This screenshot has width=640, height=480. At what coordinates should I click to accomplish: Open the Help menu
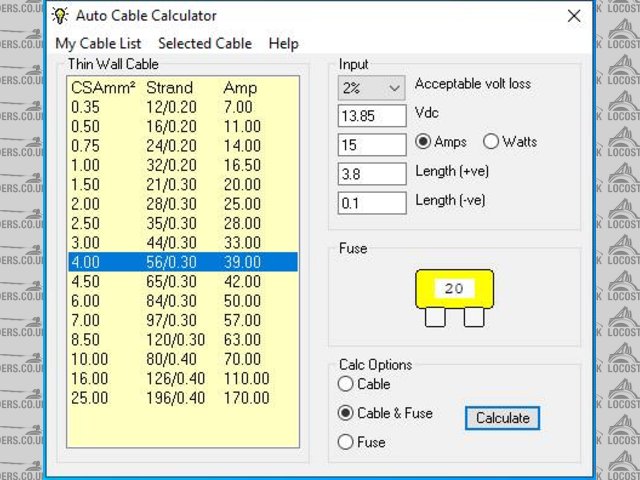point(284,43)
